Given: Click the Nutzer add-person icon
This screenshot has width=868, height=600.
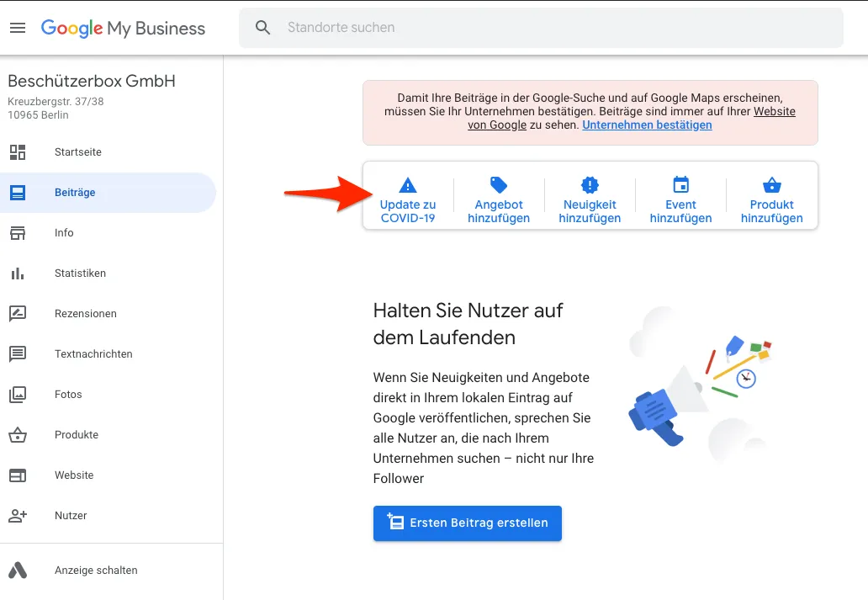Looking at the screenshot, I should [x=18, y=516].
